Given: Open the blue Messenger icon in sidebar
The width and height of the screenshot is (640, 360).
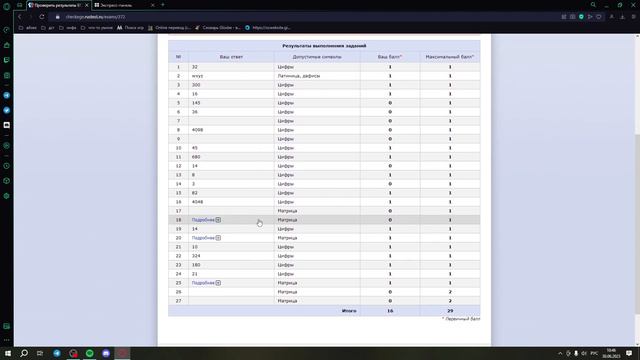Looking at the screenshot, I should click(7, 110).
